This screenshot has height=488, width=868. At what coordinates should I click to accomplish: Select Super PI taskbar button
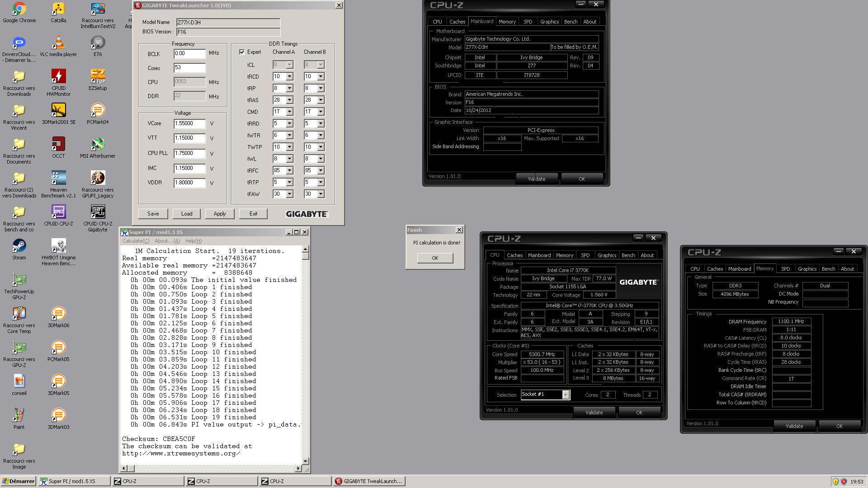coord(74,481)
